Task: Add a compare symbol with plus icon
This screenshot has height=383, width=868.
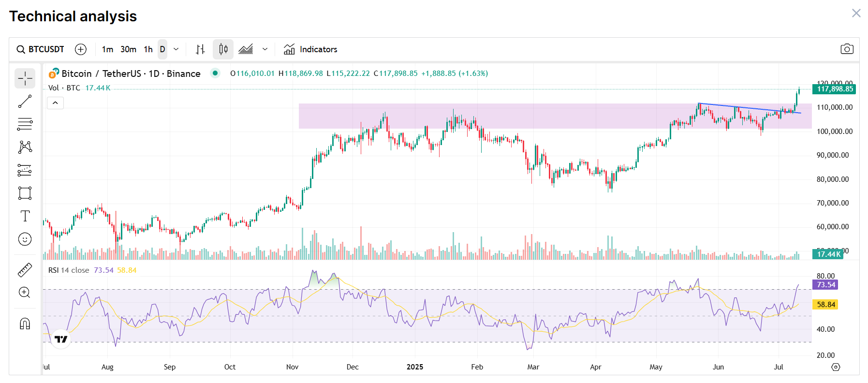Action: (81, 49)
